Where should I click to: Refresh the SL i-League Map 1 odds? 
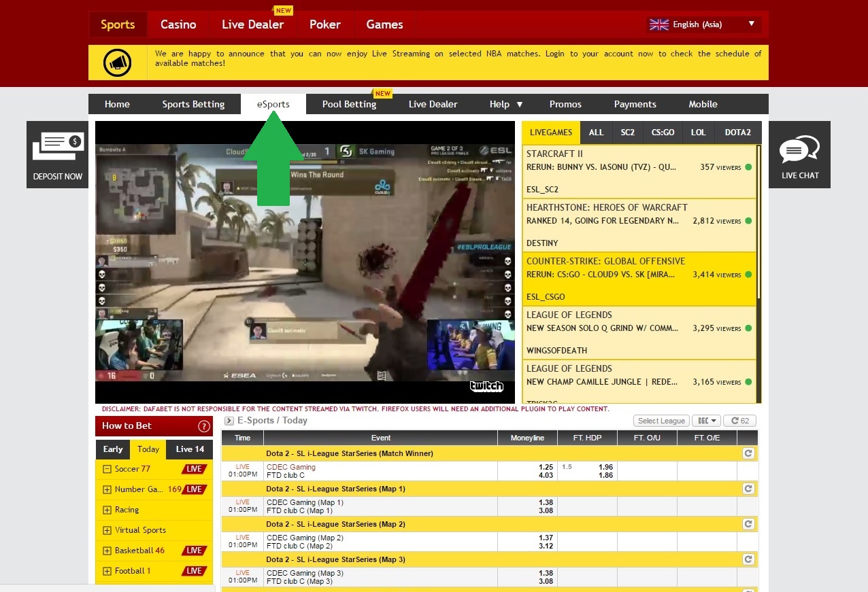[748, 489]
